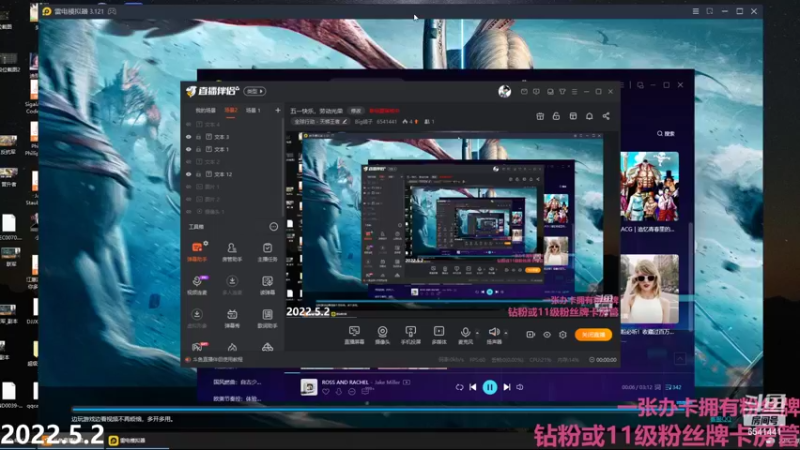Click the gift box icon in stream header
The width and height of the screenshot is (800, 450).
(x=540, y=116)
